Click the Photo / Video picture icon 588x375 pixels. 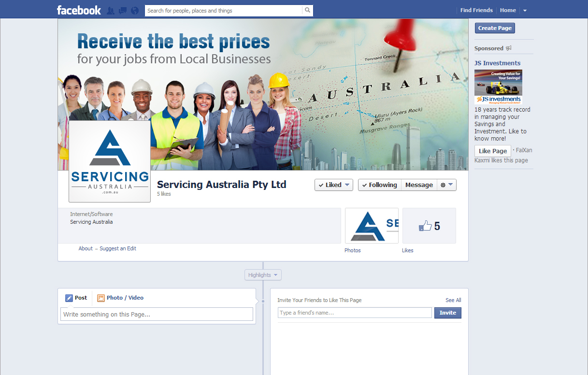101,298
